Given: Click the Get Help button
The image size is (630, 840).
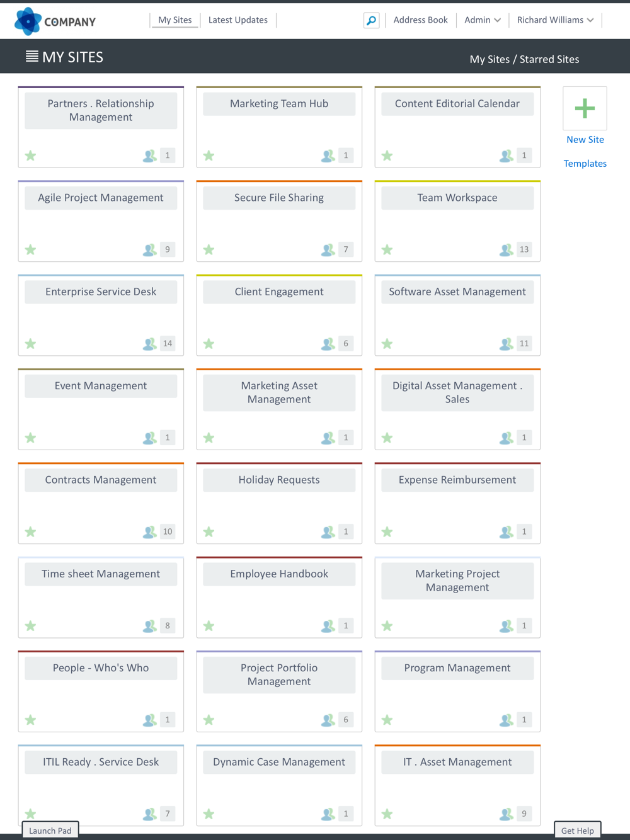Looking at the screenshot, I should click(578, 830).
